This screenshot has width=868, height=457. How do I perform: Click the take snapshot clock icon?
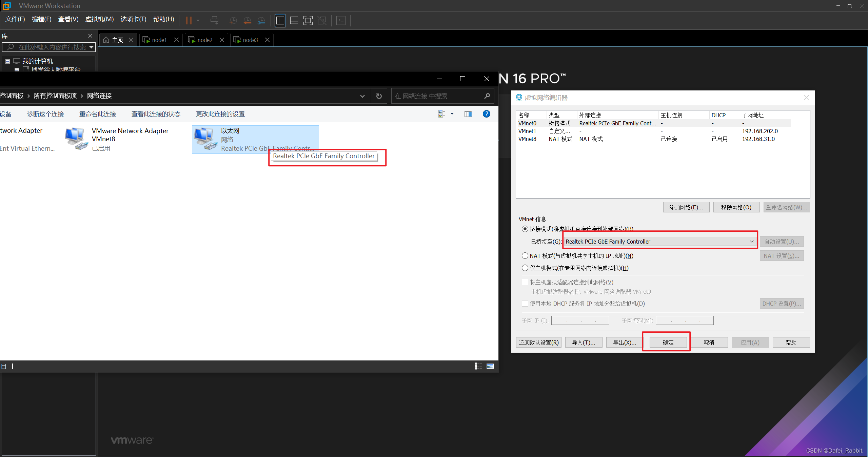(233, 21)
